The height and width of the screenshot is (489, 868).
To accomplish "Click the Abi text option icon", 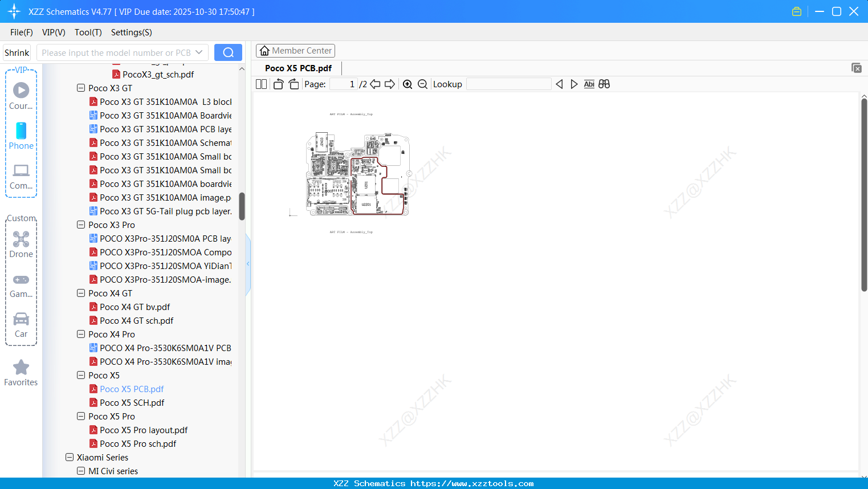I will pos(589,84).
